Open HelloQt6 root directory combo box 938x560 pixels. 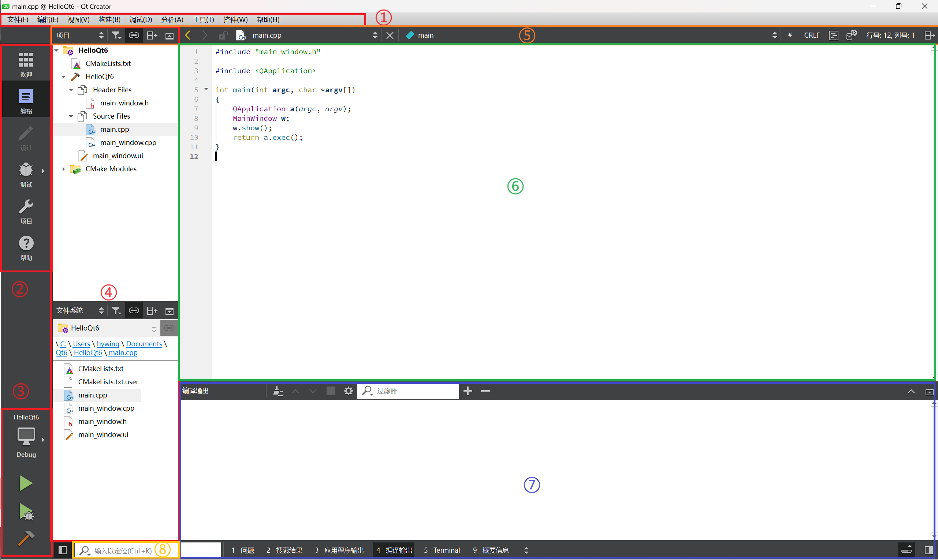[x=107, y=328]
